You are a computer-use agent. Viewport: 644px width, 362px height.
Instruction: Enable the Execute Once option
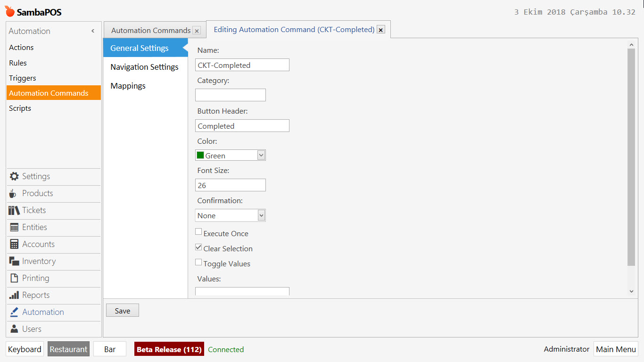198,231
